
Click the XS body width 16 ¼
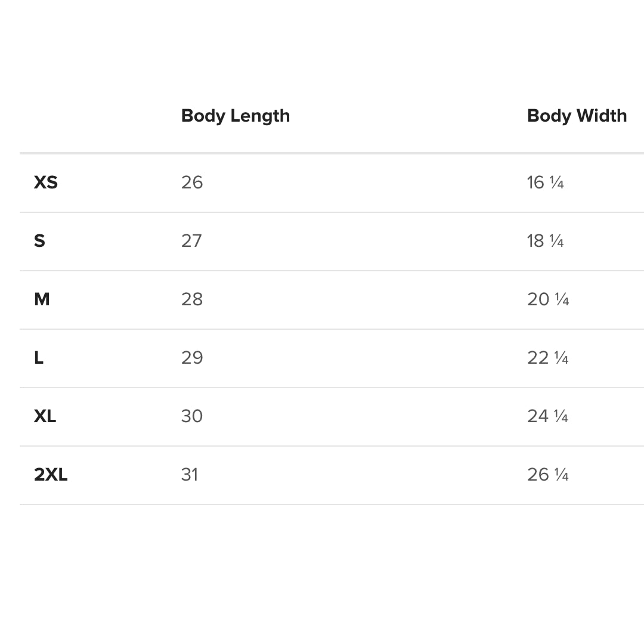tap(545, 182)
